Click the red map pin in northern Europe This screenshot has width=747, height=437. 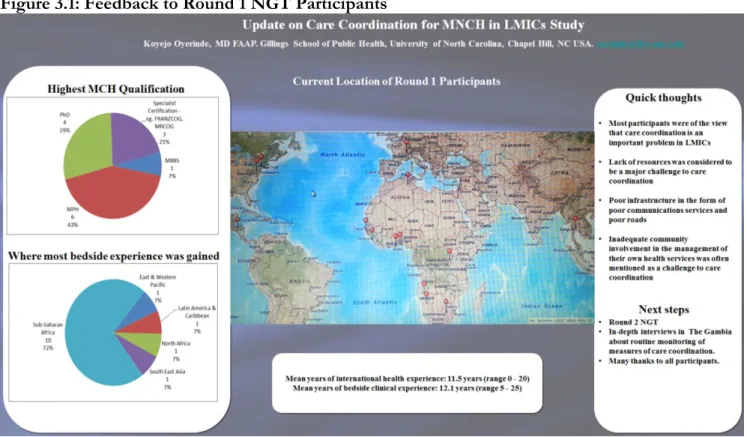[x=406, y=142]
